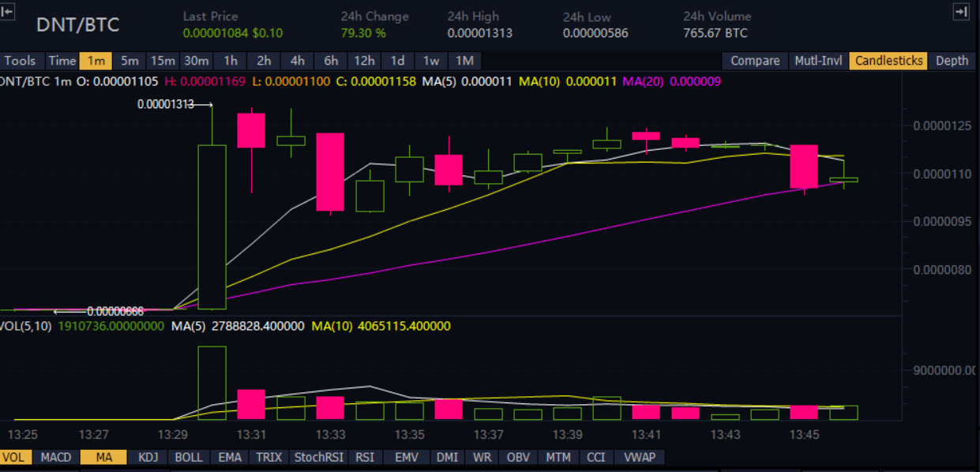Screen dimensions: 980x472
Task: Click the 0.00001313 high marker label
Action: 165,104
